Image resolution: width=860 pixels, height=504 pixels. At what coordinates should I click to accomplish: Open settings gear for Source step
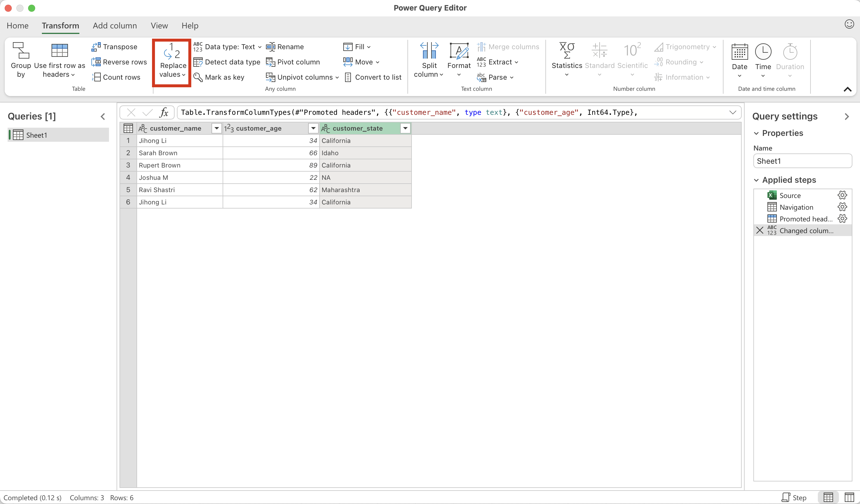[x=842, y=195]
